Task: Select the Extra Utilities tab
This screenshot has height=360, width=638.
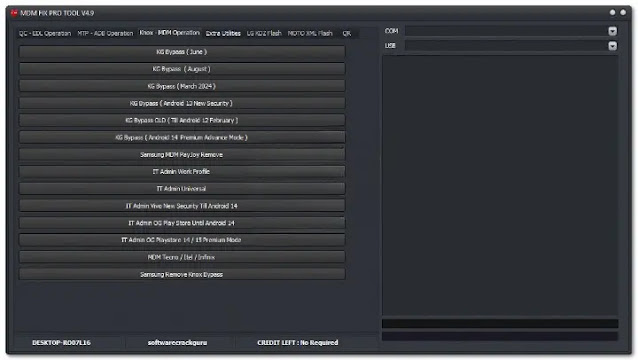Action: pyautogui.click(x=223, y=33)
